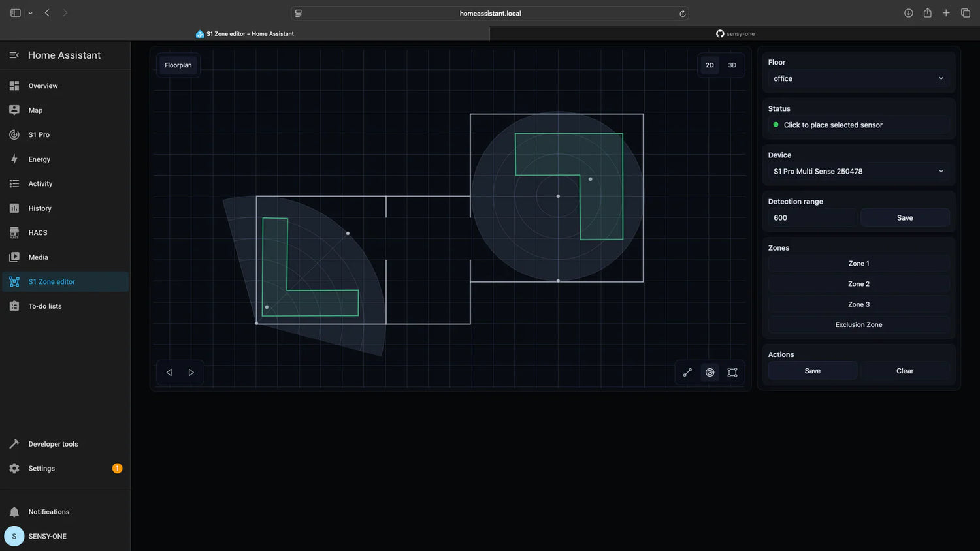980x551 pixels.
Task: Click the Detection range input field
Action: coord(812,218)
